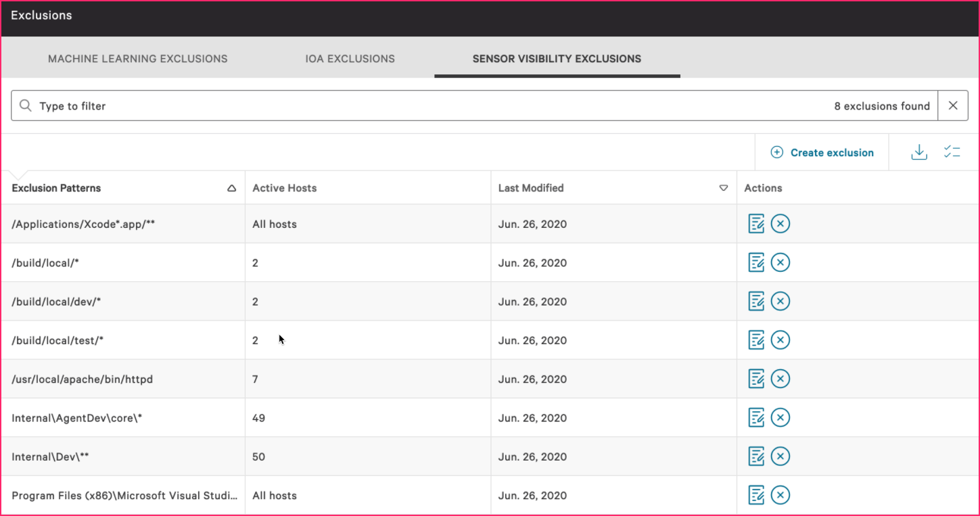980x516 pixels.
Task: Open the bulk select checklist icon
Action: point(952,152)
